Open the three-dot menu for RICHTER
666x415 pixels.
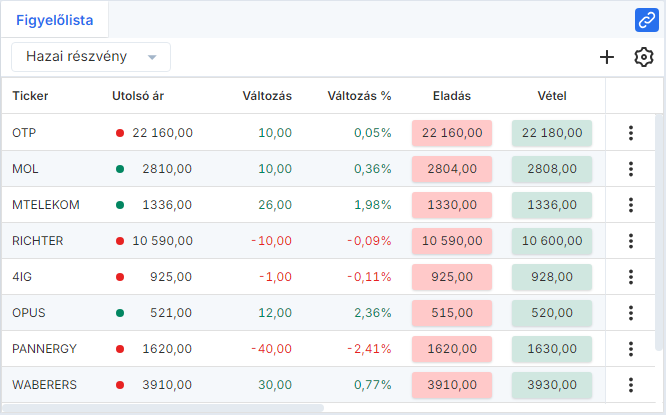(x=631, y=241)
